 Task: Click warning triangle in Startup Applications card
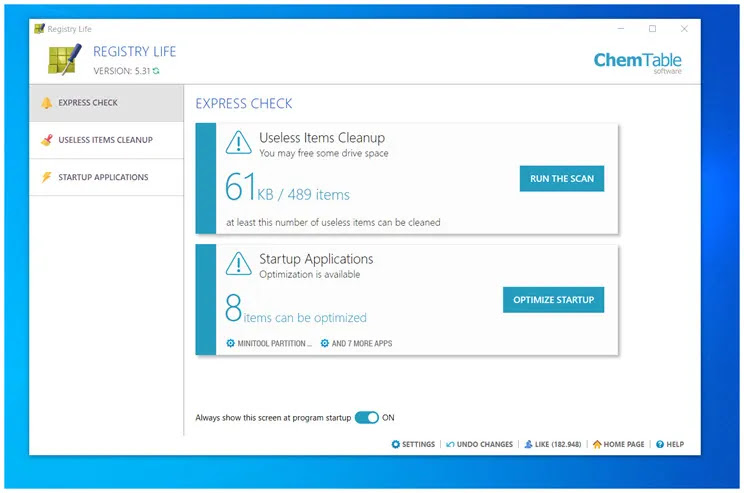[238, 263]
